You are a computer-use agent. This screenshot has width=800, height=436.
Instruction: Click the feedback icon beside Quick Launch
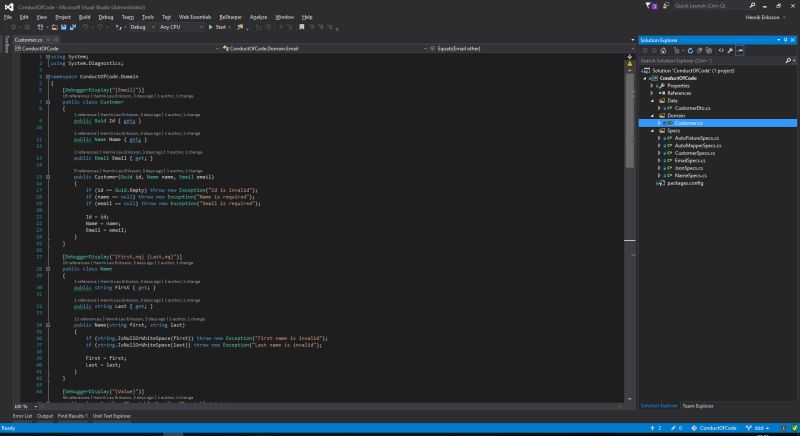(x=666, y=6)
